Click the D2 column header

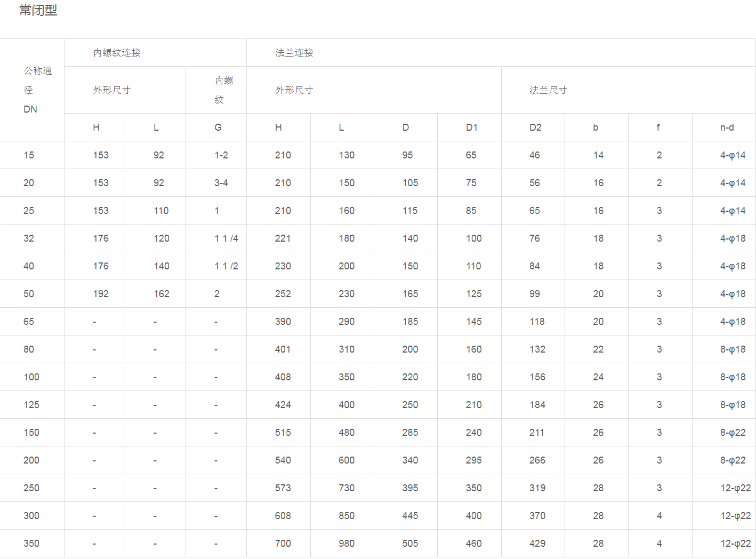[x=535, y=127]
